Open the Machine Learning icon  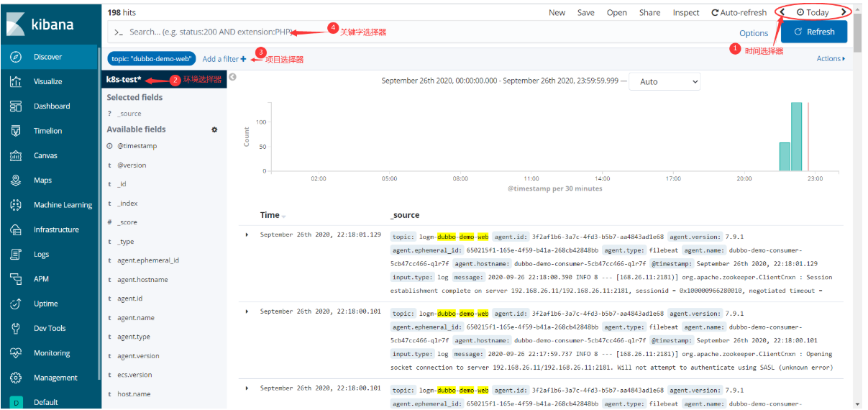coord(16,205)
